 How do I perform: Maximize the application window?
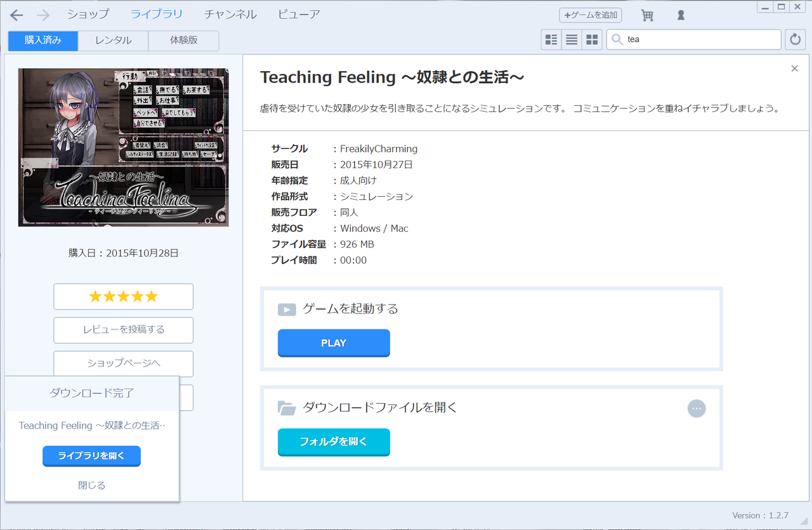pos(782,6)
